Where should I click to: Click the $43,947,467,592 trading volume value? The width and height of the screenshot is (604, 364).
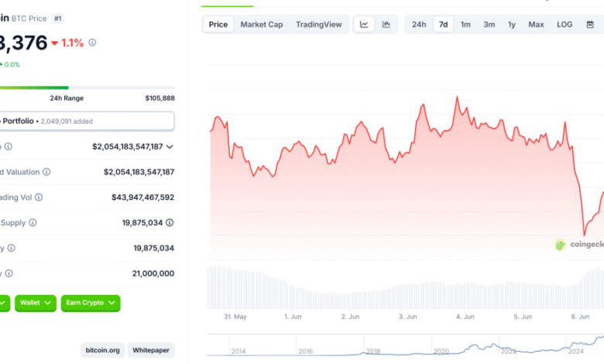143,197
